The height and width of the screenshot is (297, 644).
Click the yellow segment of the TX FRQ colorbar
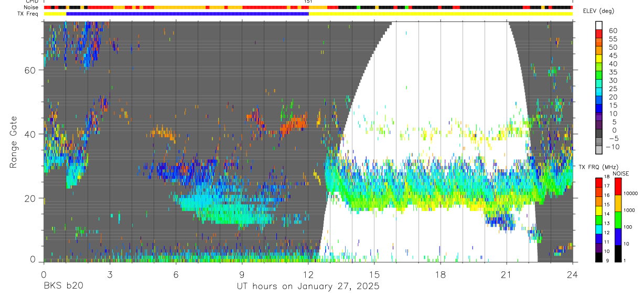599,210
